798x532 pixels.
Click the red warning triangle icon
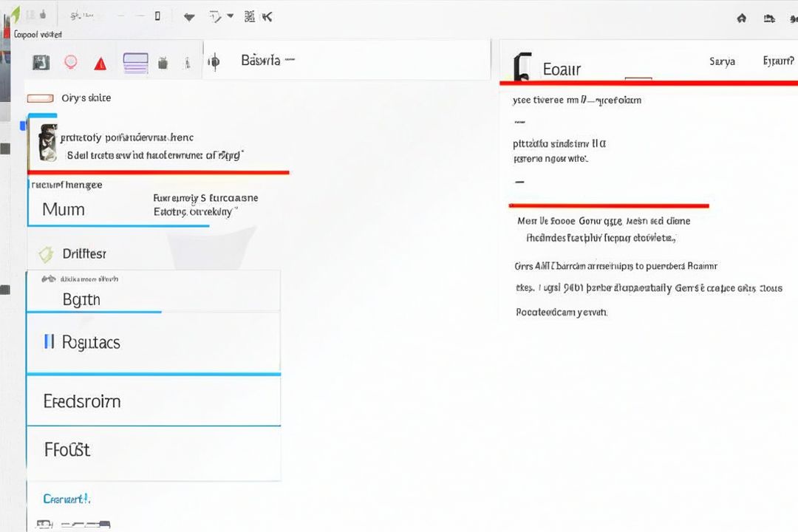coord(100,64)
